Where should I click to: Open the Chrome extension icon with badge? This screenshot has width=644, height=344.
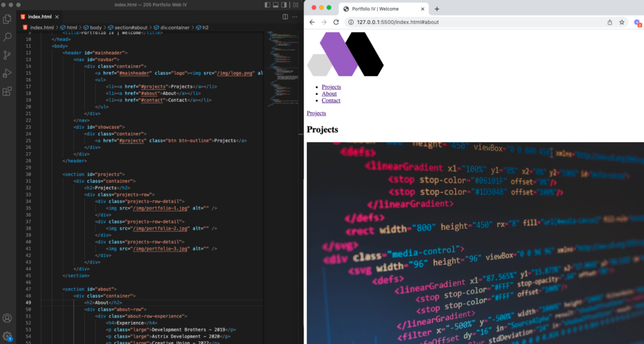tap(638, 23)
